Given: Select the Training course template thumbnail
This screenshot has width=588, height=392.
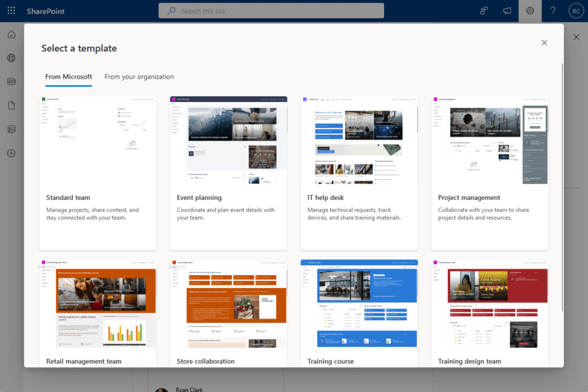Looking at the screenshot, I should 359,304.
